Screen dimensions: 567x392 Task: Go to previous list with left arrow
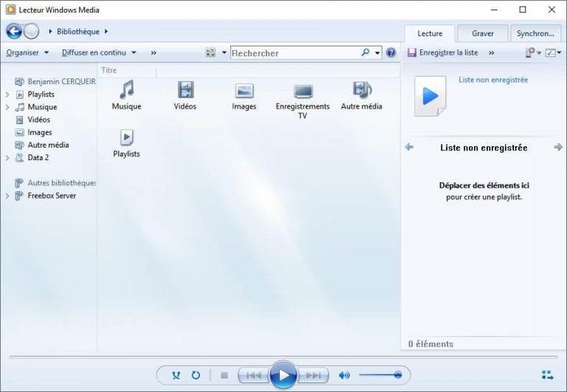(409, 147)
